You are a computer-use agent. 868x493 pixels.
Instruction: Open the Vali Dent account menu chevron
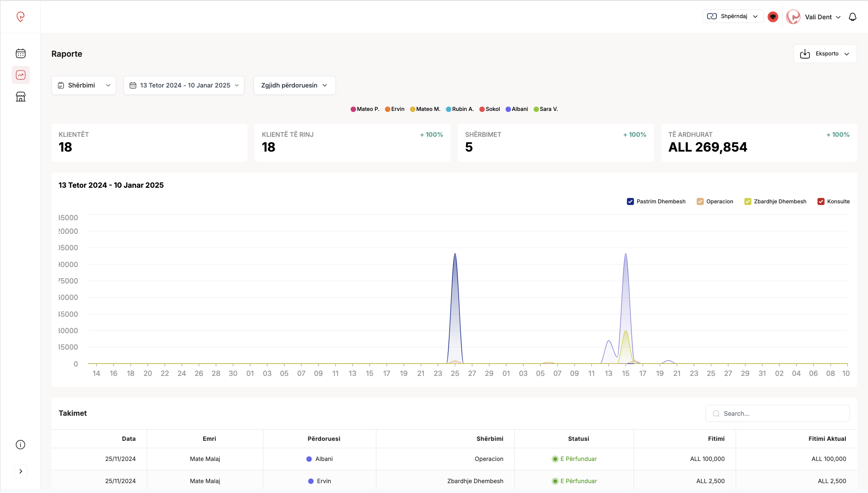point(838,17)
